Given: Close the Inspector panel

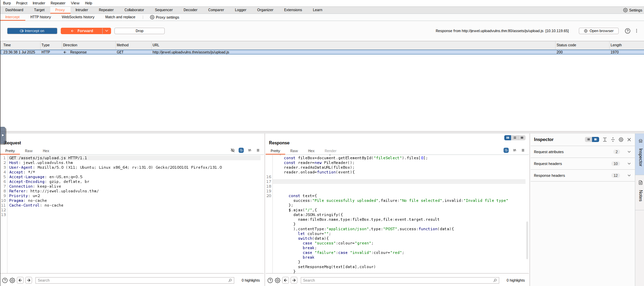Looking at the screenshot, I should coord(629,139).
